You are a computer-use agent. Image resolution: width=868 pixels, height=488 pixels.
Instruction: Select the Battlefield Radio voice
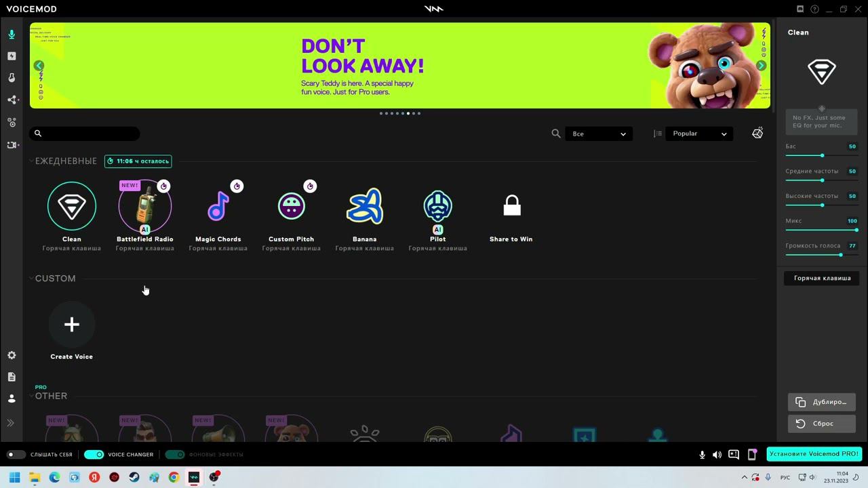point(145,206)
